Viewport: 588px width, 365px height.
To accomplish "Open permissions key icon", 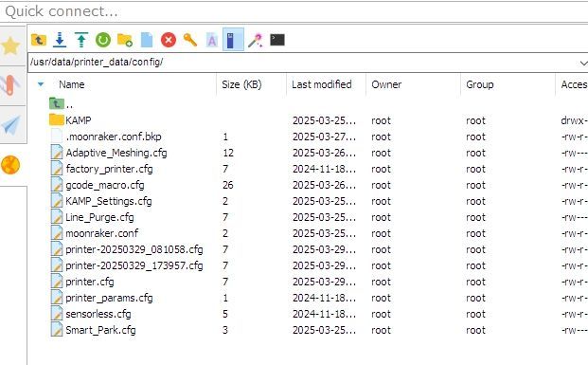I will [190, 40].
